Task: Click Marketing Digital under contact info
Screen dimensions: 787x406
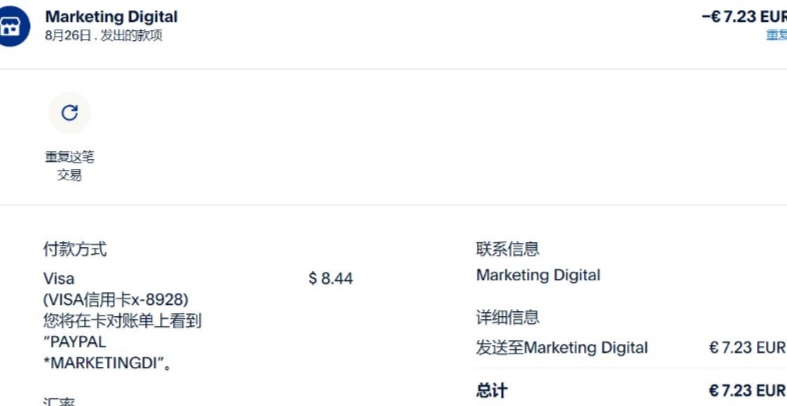Action: [x=538, y=275]
